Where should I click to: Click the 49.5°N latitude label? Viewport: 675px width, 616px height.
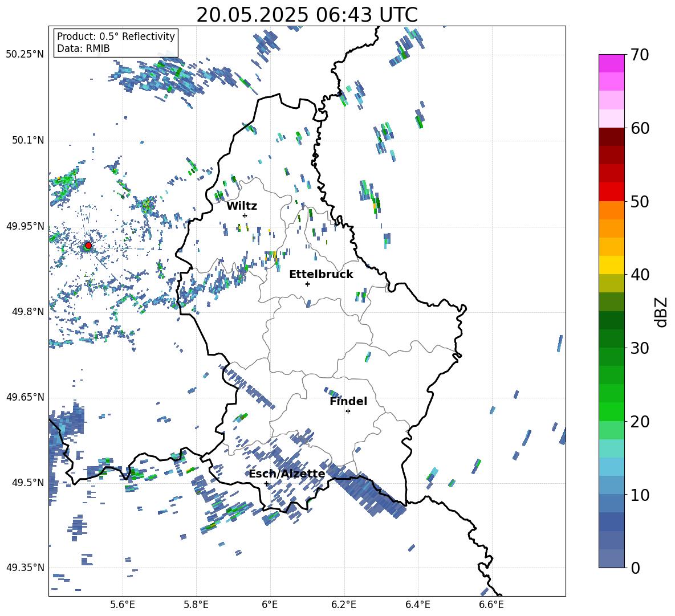pos(28,483)
